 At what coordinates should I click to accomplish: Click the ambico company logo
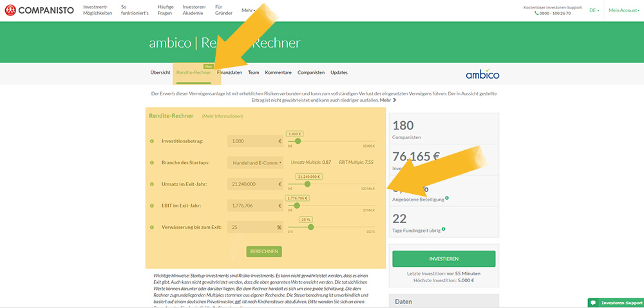tap(482, 74)
